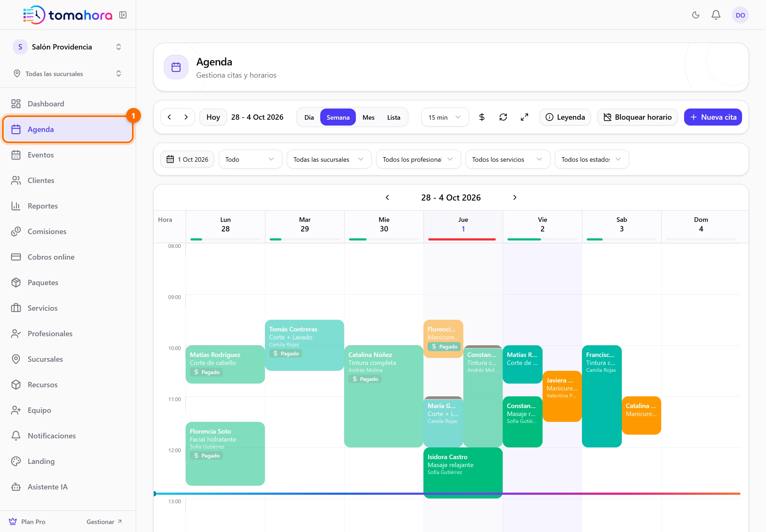Refresh the agenda calendar
This screenshot has height=532, width=766.
pyautogui.click(x=503, y=117)
